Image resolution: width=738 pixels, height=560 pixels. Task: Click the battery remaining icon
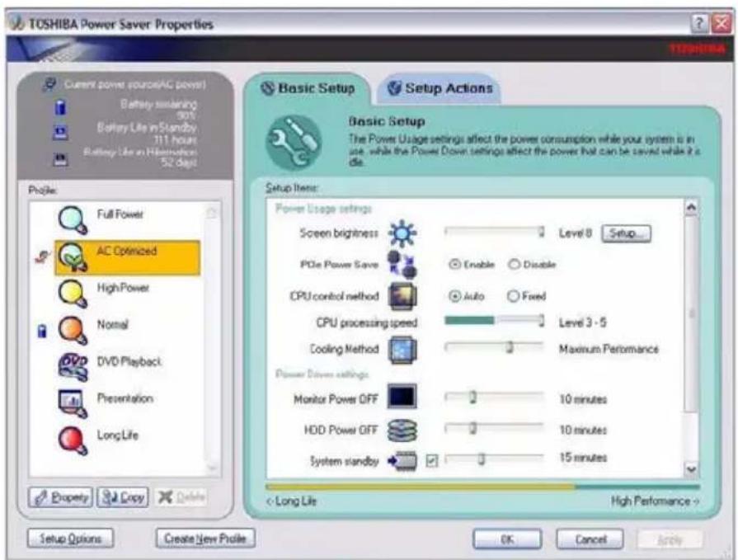[59, 107]
